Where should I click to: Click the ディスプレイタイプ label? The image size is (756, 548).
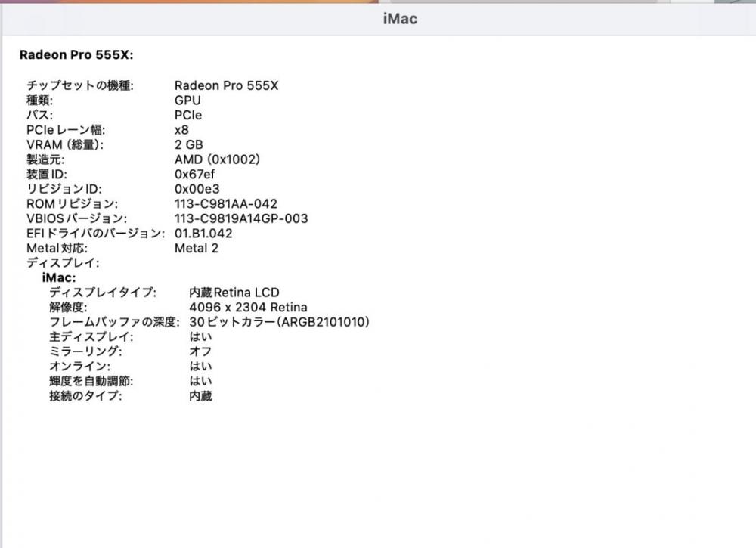(x=103, y=293)
